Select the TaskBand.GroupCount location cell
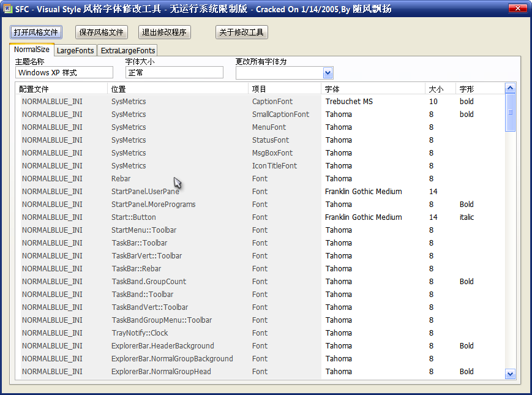 pyautogui.click(x=149, y=282)
